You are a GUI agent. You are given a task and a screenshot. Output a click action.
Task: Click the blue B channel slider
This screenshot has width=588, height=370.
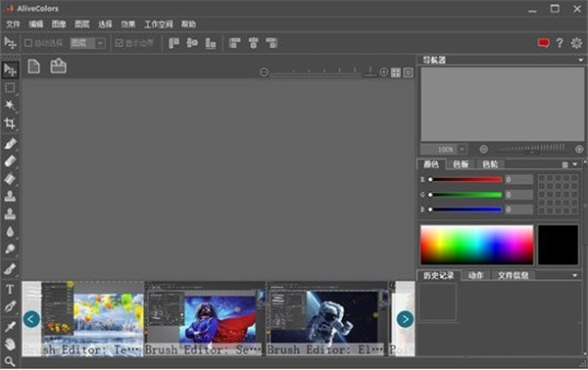(465, 209)
